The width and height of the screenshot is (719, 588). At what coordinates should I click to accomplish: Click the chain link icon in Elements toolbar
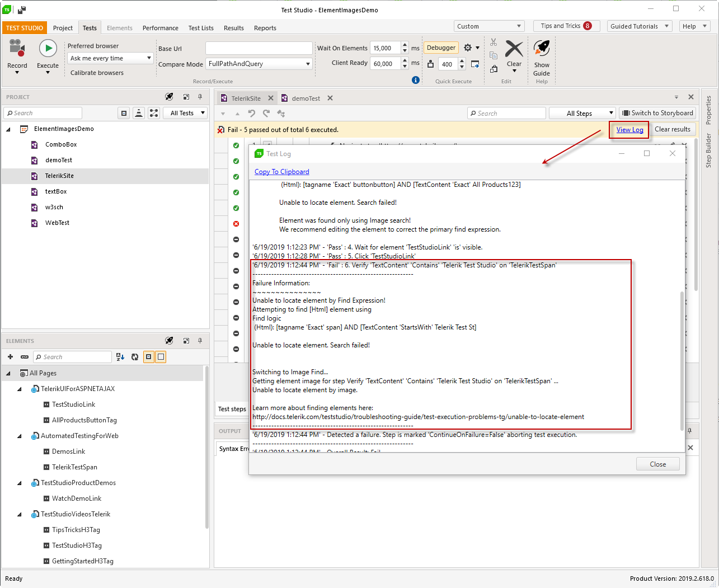coord(25,356)
